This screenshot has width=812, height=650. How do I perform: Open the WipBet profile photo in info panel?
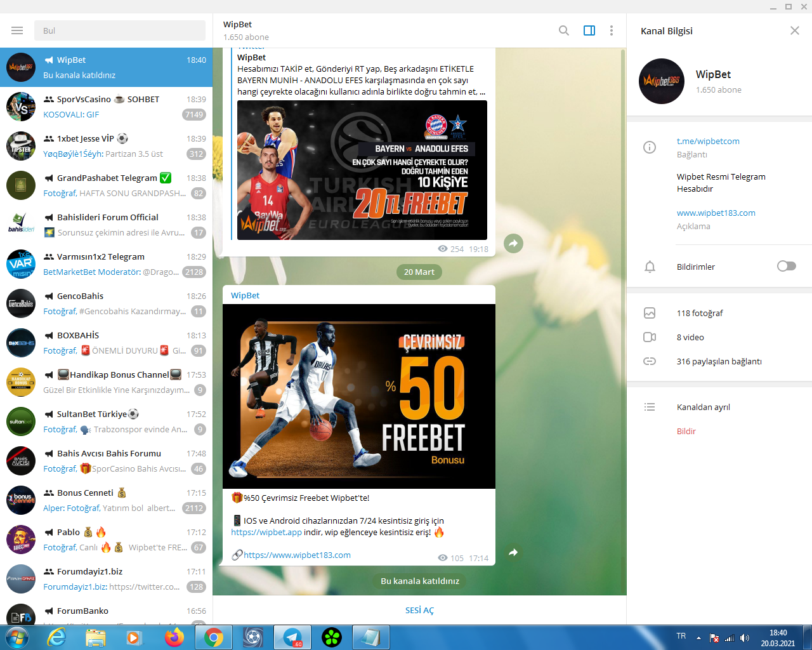tap(662, 81)
